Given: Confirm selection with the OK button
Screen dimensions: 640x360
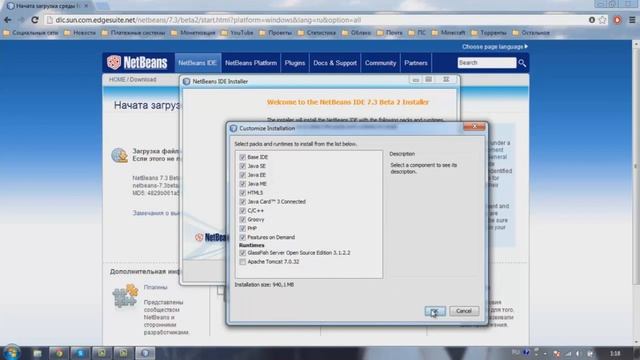Looking at the screenshot, I should click(x=435, y=311).
